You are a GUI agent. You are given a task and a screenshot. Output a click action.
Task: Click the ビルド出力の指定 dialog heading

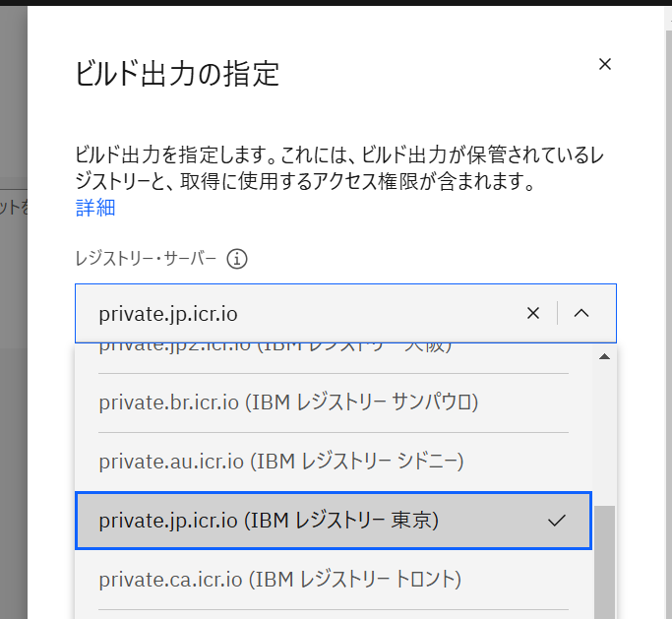[x=177, y=73]
